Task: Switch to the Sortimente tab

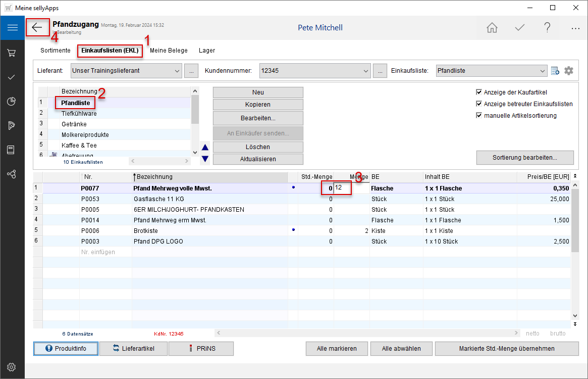Action: coord(56,51)
